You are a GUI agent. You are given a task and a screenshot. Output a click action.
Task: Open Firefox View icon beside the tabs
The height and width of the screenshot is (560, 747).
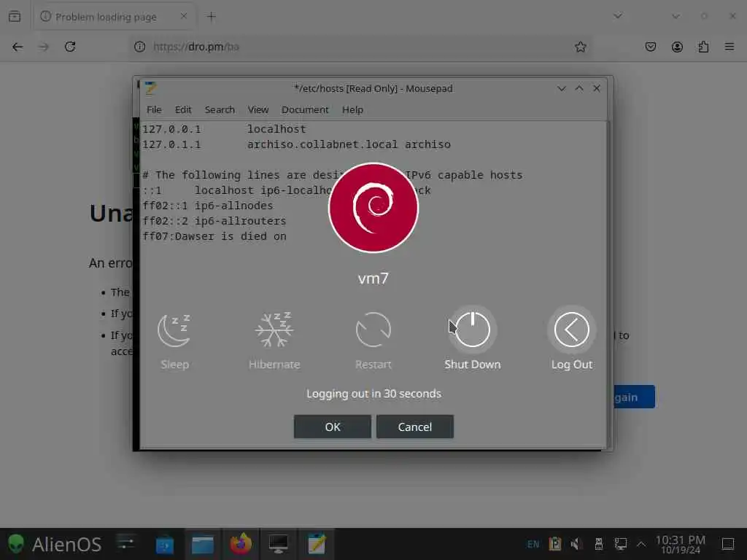15,17
